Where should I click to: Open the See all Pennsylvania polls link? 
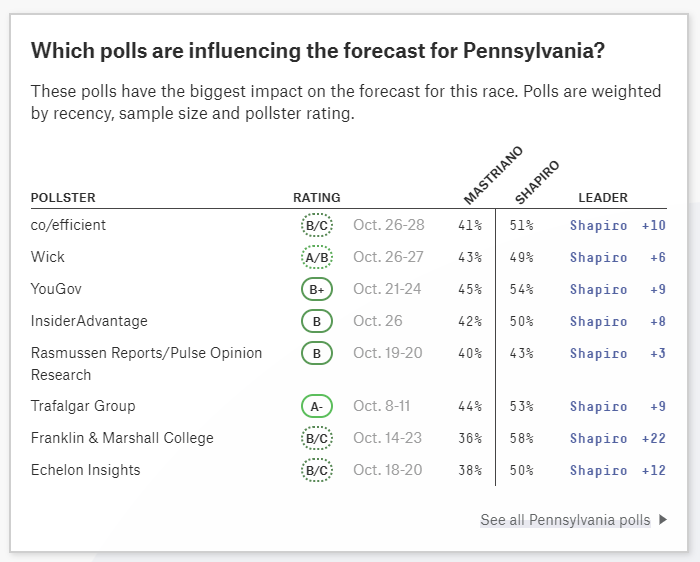point(565,520)
